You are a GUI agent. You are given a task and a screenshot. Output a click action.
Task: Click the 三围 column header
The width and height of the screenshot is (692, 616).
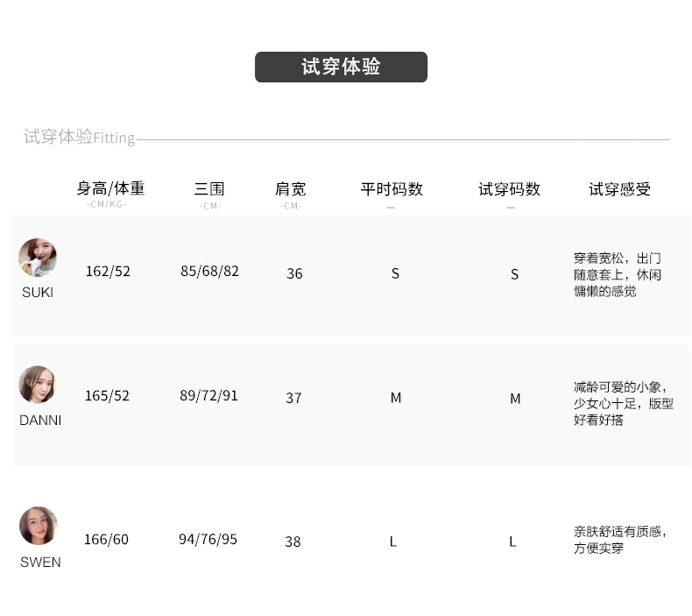(x=209, y=188)
